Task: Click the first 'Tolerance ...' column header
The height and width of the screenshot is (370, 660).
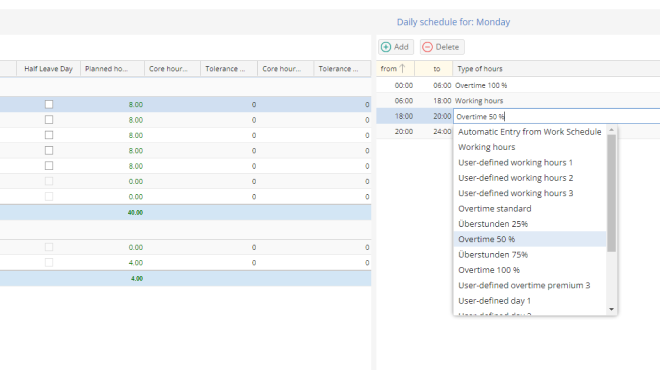Action: coord(229,69)
